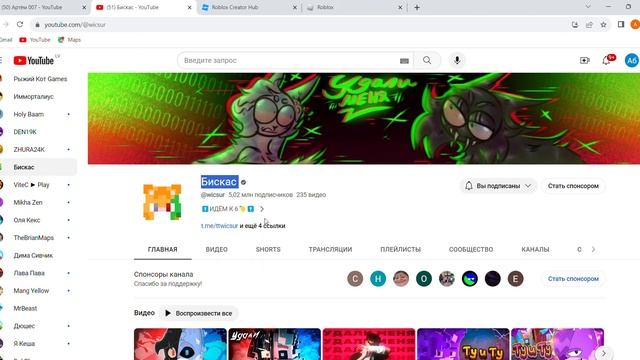The height and width of the screenshot is (360, 640).
Task: Click play icon in Воспроизвести все
Action: [x=168, y=313]
